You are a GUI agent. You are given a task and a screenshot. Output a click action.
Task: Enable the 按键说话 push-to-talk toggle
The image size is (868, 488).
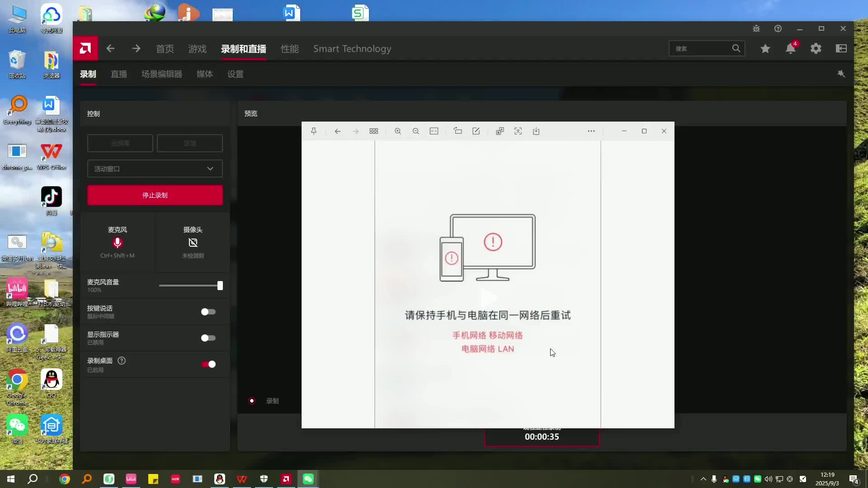point(208,311)
